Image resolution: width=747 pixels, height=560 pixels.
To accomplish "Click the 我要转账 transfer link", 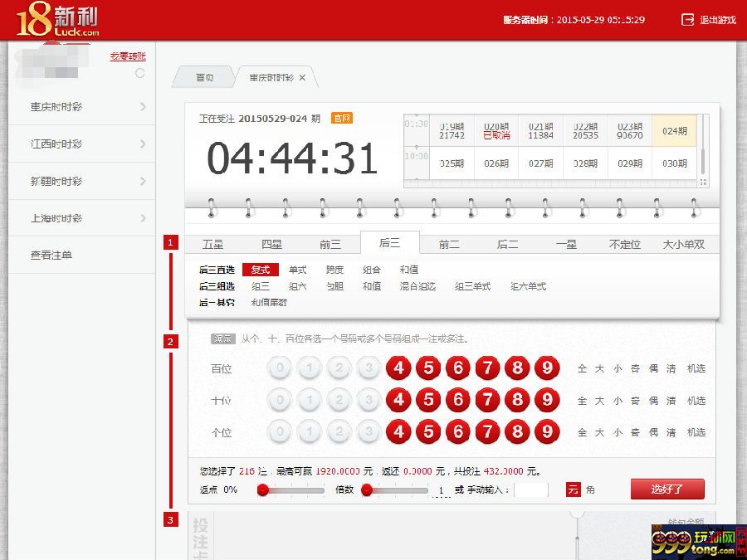I will tap(128, 56).
